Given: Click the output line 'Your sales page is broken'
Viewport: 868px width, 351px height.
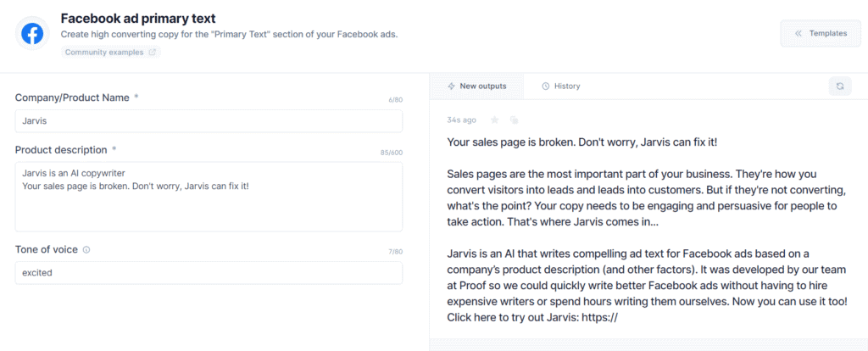Looking at the screenshot, I should pos(582,142).
